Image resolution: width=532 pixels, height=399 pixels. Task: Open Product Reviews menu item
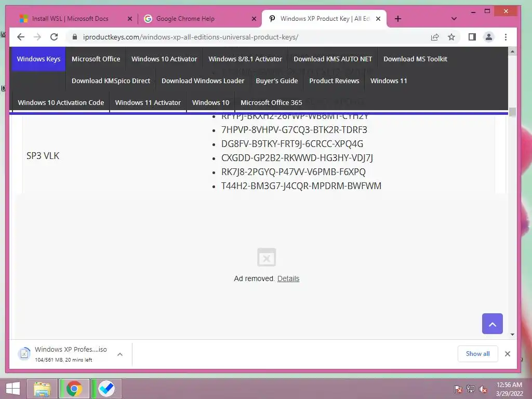tap(334, 81)
